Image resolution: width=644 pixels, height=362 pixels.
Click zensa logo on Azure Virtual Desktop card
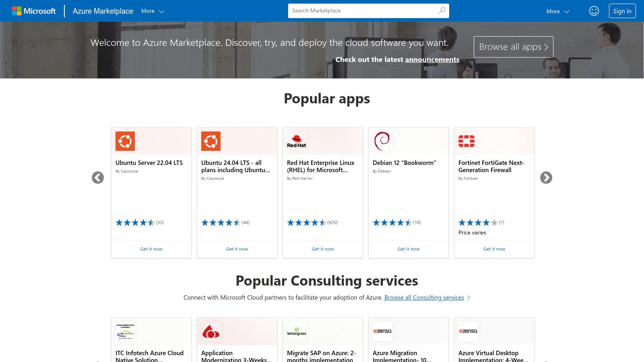tap(468, 331)
